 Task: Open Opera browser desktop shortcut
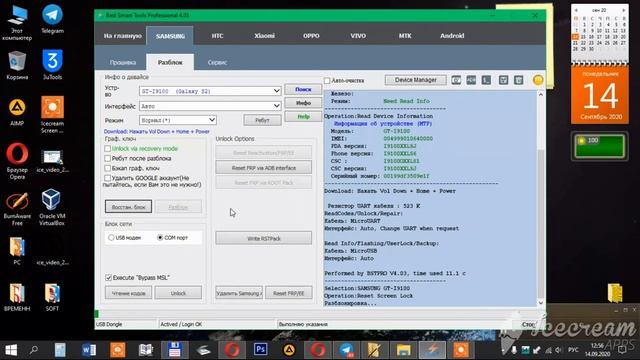pos(17,161)
